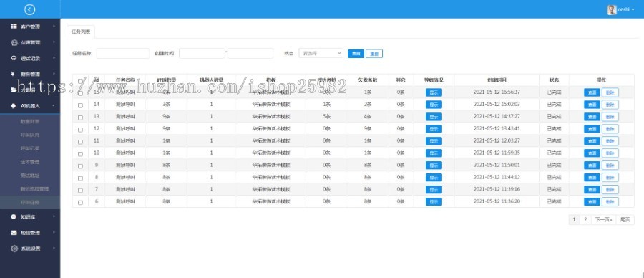Click the 下一页 next page link

pyautogui.click(x=604, y=219)
